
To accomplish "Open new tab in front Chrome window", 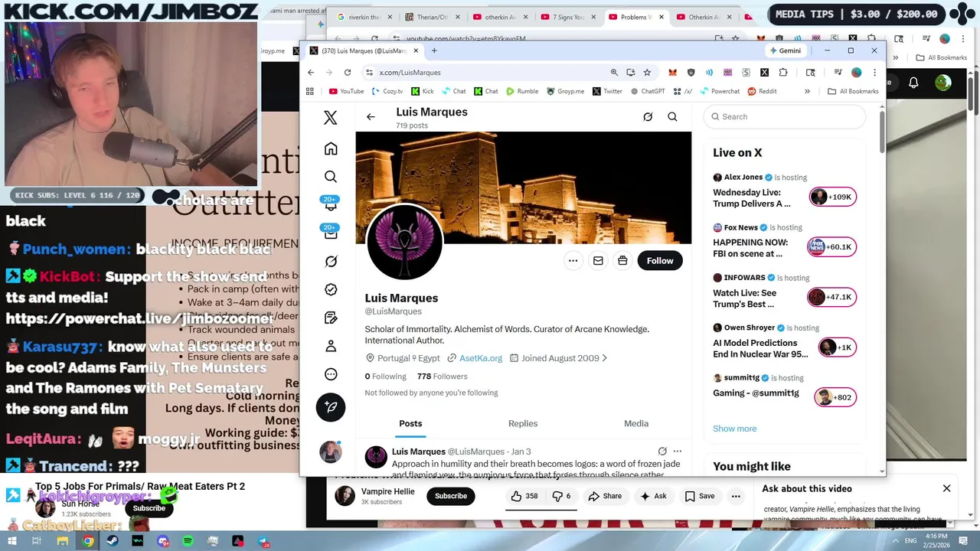I will click(x=434, y=51).
